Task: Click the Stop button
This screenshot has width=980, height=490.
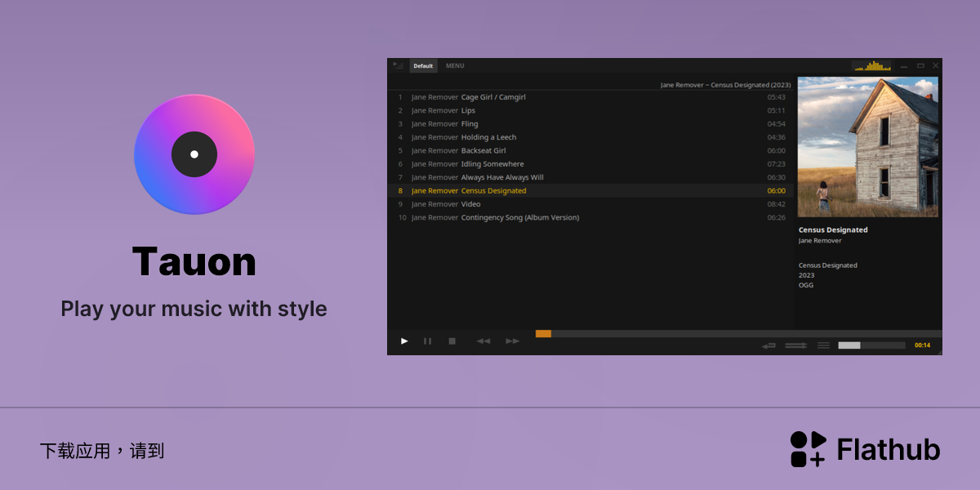Action: tap(452, 341)
